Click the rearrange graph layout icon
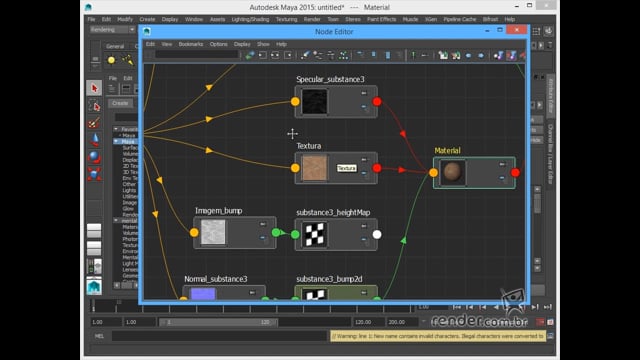The width and height of the screenshot is (640, 360). click(x=344, y=55)
